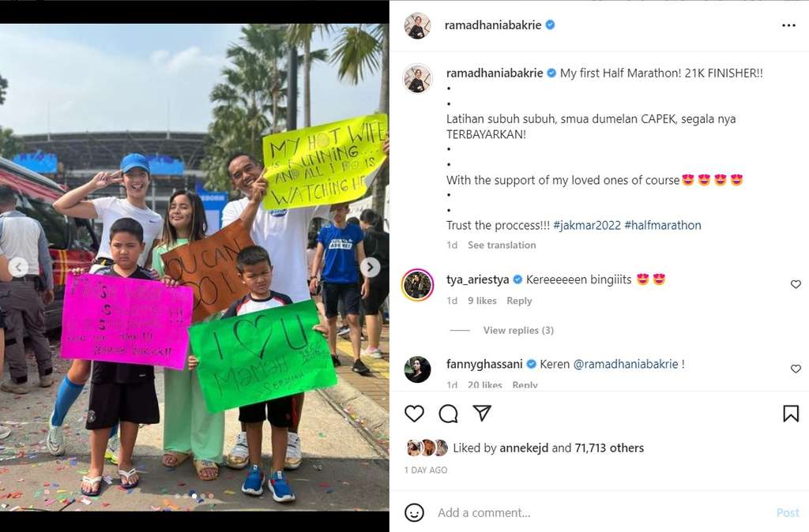Like fannyghassani's comment heart

796,369
